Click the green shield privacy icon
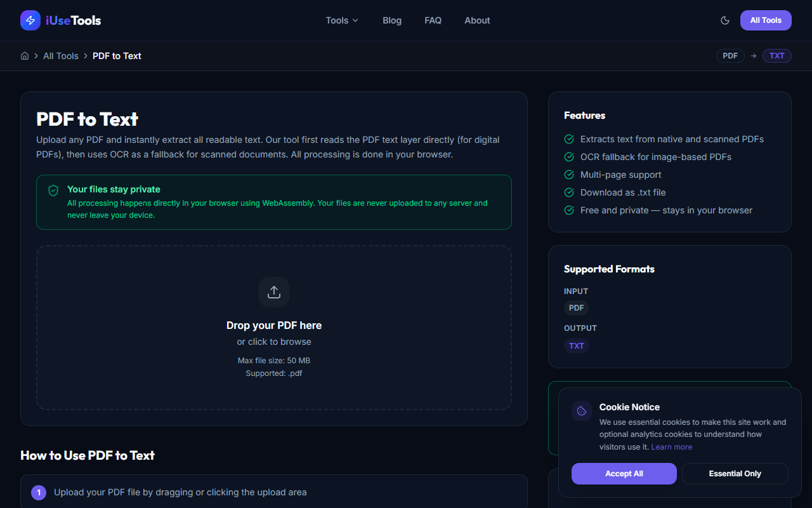Image resolution: width=812 pixels, height=508 pixels. [53, 190]
